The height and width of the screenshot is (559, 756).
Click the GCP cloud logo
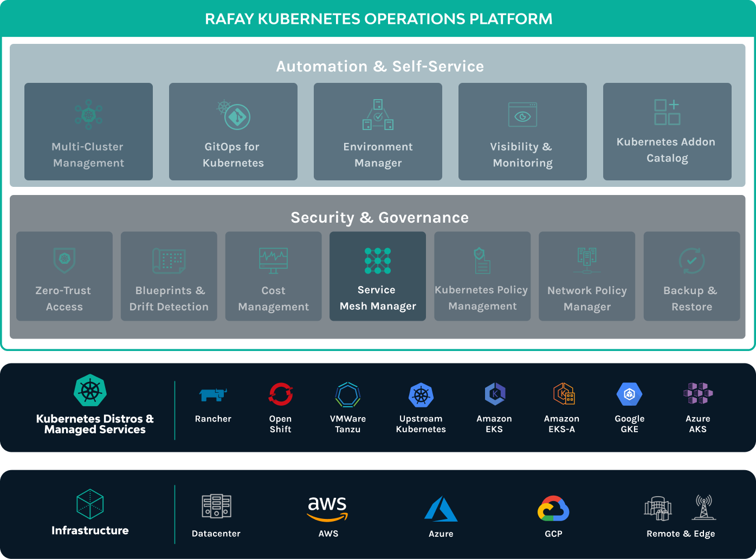coord(553,509)
